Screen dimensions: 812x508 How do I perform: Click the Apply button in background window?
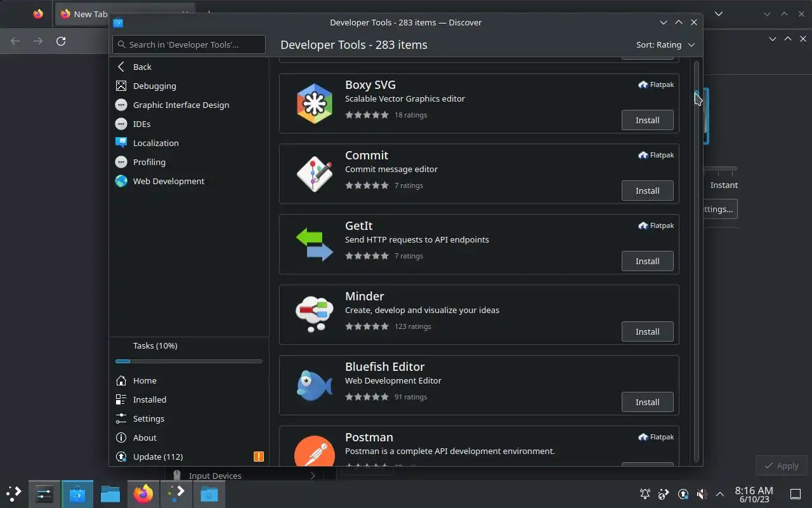point(782,465)
